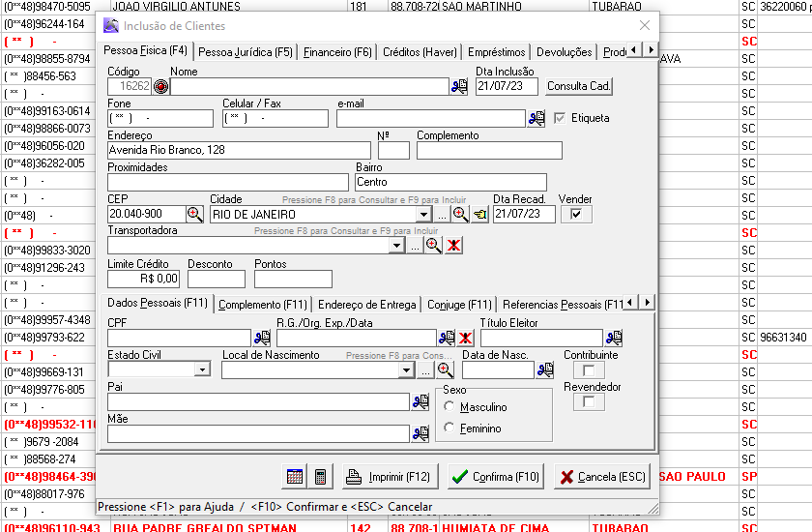812x532 pixels.
Task: Click the lookup icon next to Nome field
Action: pyautogui.click(x=459, y=86)
